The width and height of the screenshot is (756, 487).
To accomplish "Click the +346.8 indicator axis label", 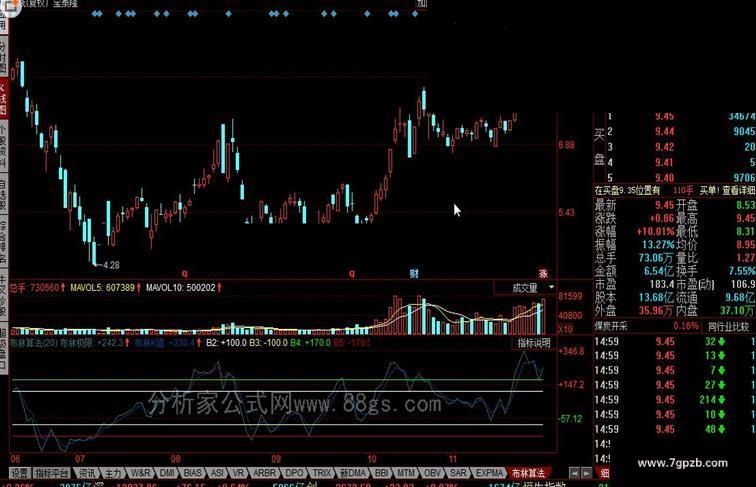I will [x=571, y=351].
